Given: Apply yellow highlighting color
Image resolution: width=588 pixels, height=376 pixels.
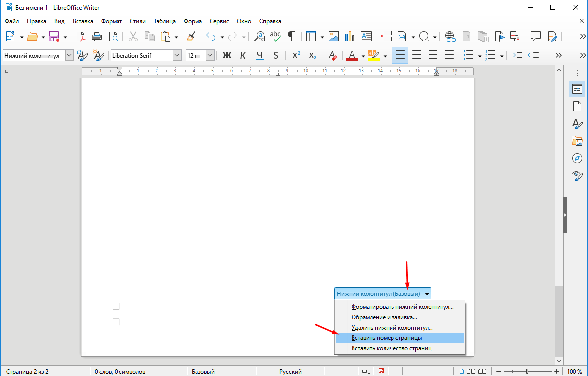Looking at the screenshot, I should click(x=374, y=55).
